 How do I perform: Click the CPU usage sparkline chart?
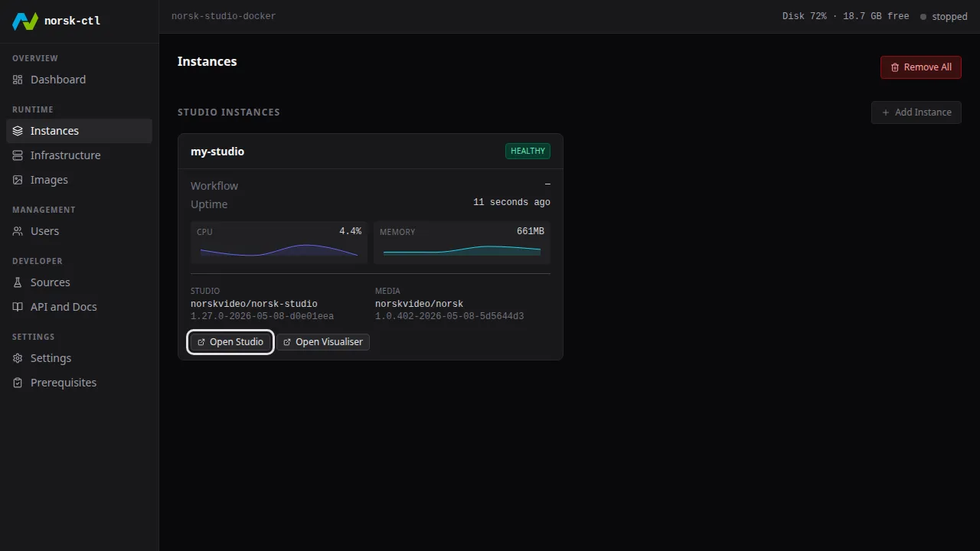point(279,250)
